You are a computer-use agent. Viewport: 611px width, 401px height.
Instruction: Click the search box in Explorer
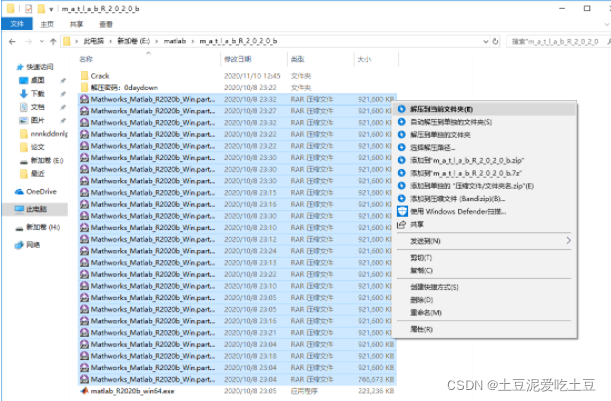tap(558, 41)
